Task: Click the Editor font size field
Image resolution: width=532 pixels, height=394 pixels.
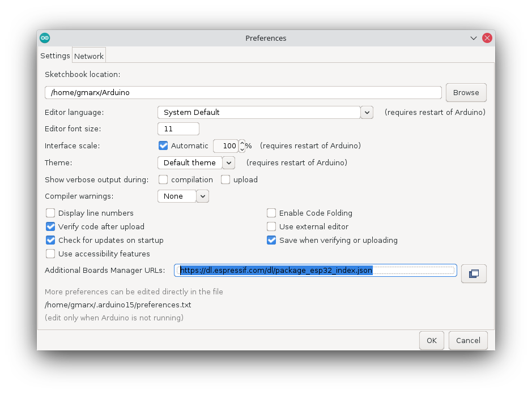Action: click(x=178, y=129)
